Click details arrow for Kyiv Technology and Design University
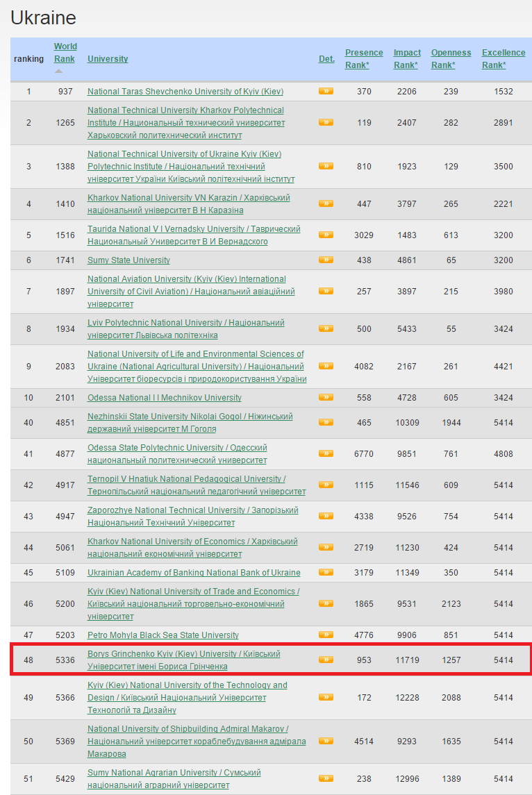The image size is (532, 795). [326, 697]
